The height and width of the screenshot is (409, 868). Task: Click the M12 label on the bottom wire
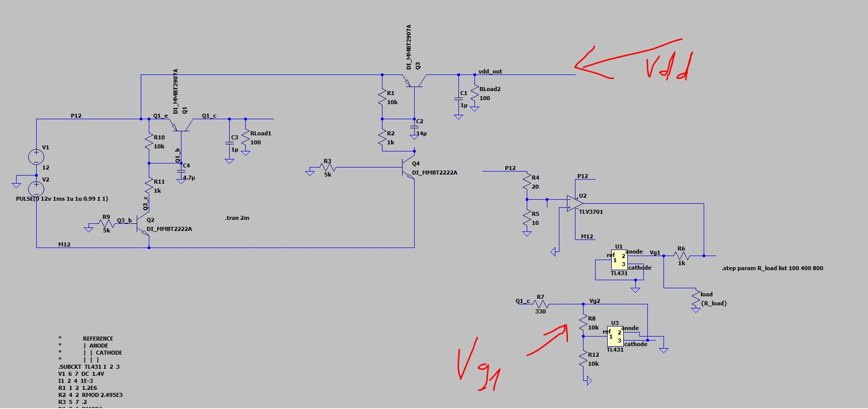(x=64, y=244)
